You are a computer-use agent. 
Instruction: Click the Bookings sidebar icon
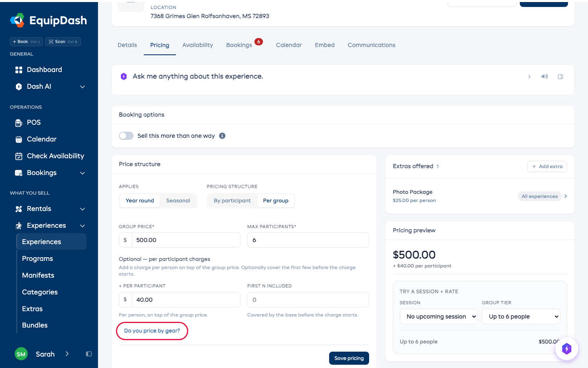[x=19, y=173]
